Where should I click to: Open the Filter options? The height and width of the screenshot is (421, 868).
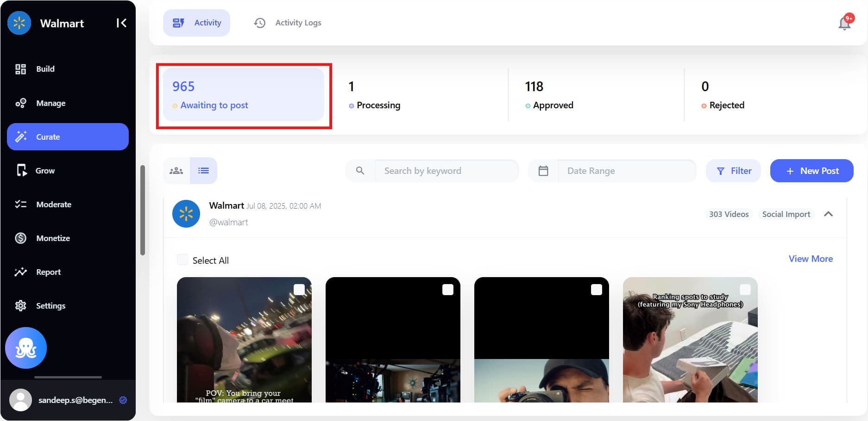click(733, 171)
